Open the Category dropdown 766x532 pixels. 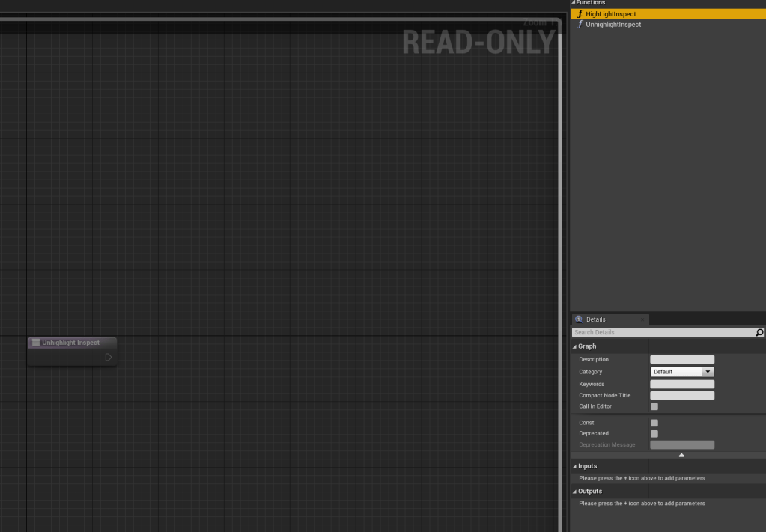pyautogui.click(x=708, y=372)
